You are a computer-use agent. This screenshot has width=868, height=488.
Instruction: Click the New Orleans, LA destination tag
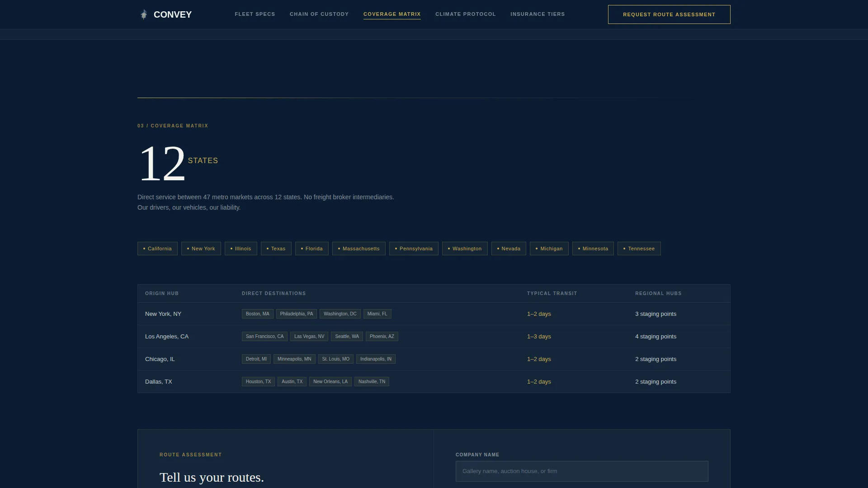click(330, 381)
